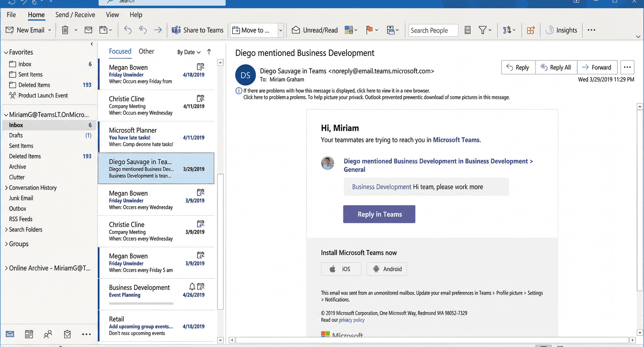Collapse the Favorites section
This screenshot has height=347, width=644.
[x=6, y=52]
